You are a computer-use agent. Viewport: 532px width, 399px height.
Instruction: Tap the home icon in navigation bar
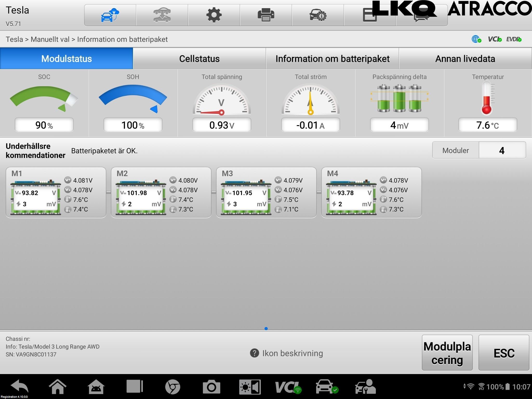click(57, 387)
